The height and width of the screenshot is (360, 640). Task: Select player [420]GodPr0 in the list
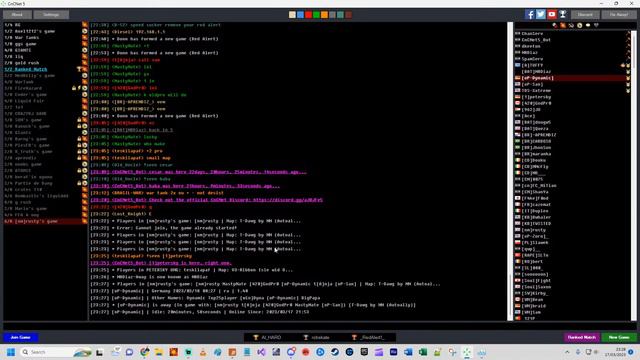[x=572, y=103]
